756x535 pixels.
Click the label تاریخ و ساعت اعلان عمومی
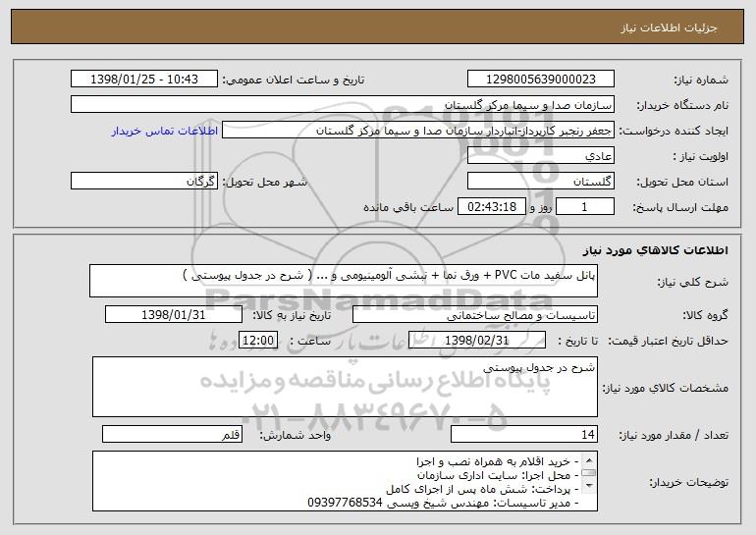[294, 80]
